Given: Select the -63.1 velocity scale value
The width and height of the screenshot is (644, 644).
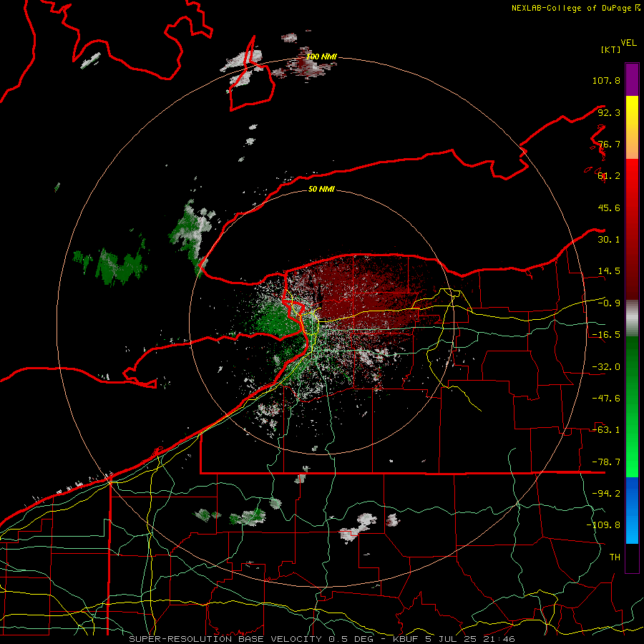Looking at the screenshot, I should pyautogui.click(x=606, y=430).
